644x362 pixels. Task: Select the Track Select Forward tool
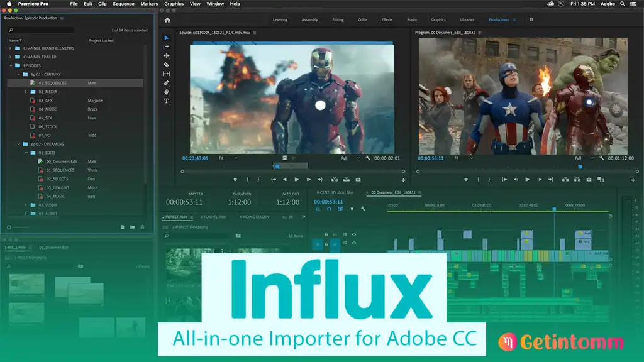(x=166, y=47)
